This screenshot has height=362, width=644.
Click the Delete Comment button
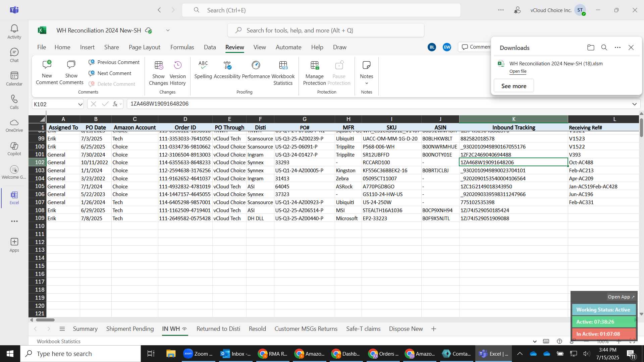tap(112, 84)
